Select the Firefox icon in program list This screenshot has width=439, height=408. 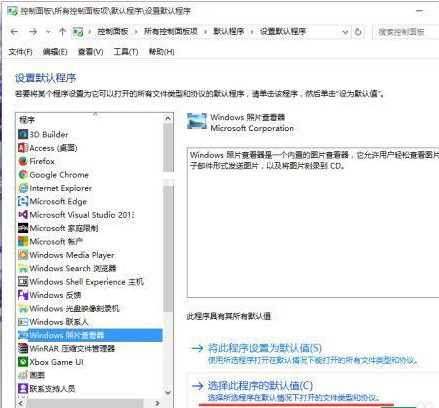pyautogui.click(x=23, y=161)
